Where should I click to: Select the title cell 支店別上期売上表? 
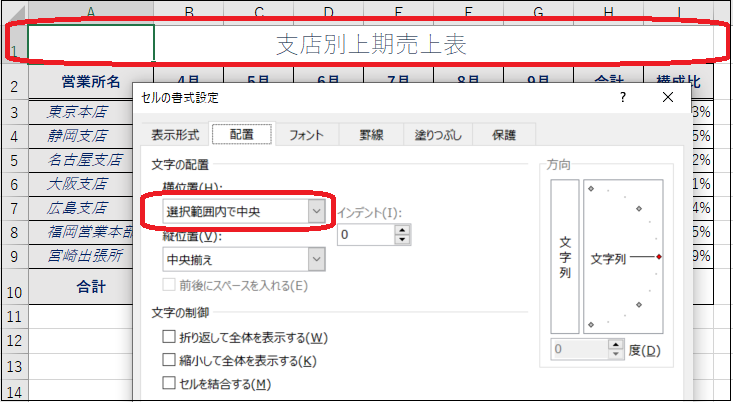pos(371,44)
